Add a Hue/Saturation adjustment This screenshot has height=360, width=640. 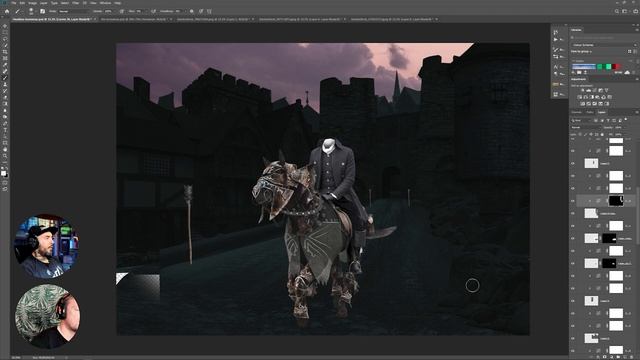point(580,97)
